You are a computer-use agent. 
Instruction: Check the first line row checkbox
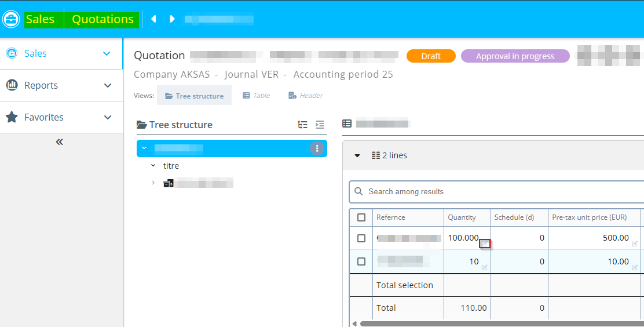(361, 238)
